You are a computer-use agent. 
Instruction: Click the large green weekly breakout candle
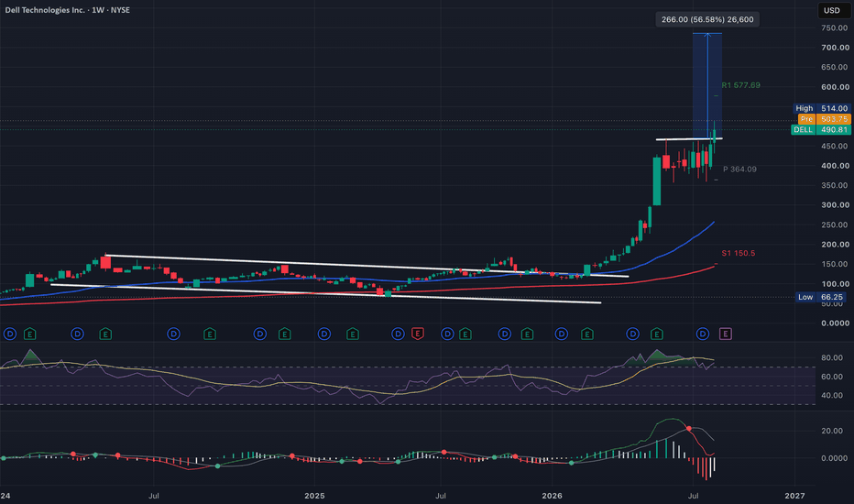click(657, 181)
